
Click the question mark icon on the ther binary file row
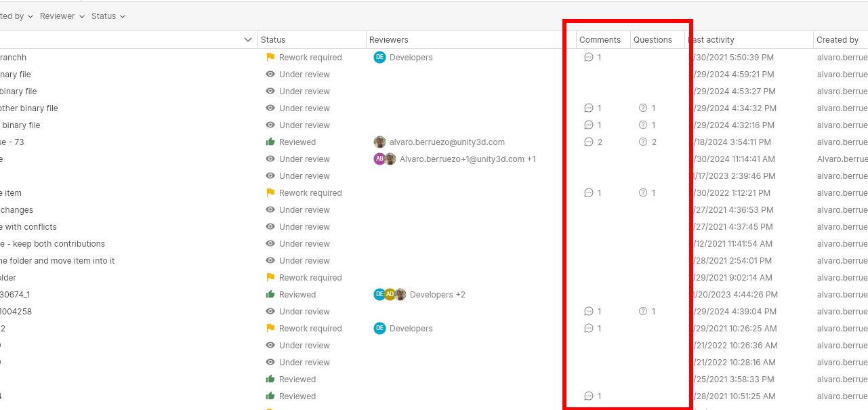point(641,108)
